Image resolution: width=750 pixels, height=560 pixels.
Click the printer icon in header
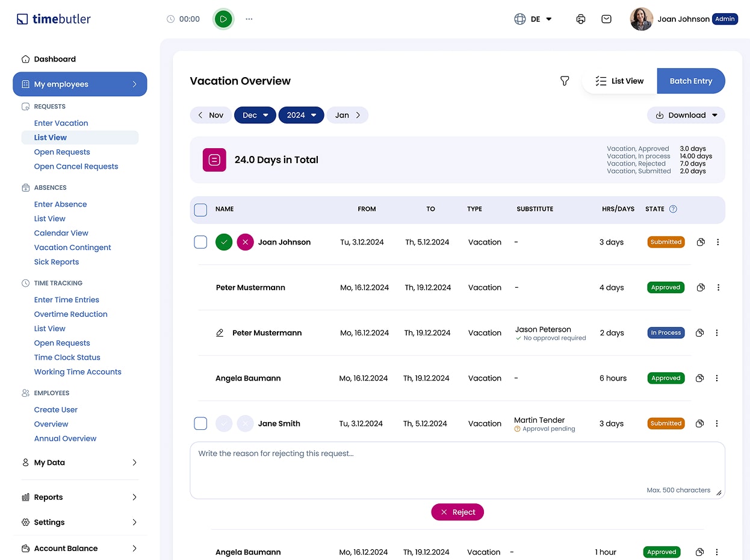580,19
